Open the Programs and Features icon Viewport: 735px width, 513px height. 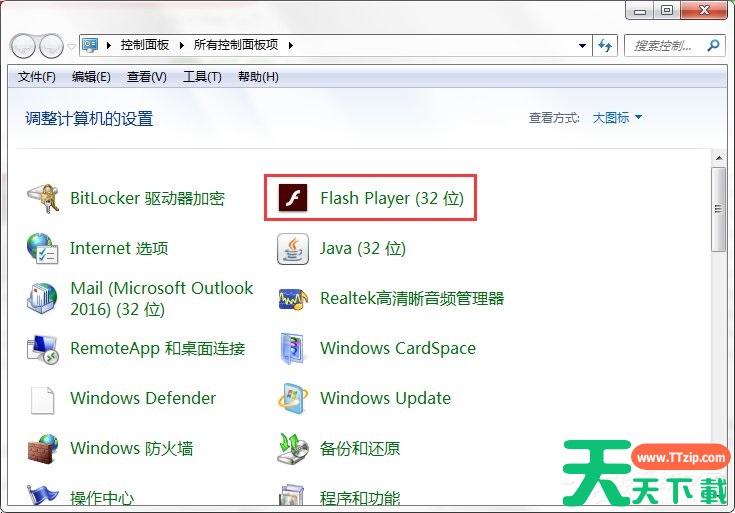pyautogui.click(x=293, y=495)
